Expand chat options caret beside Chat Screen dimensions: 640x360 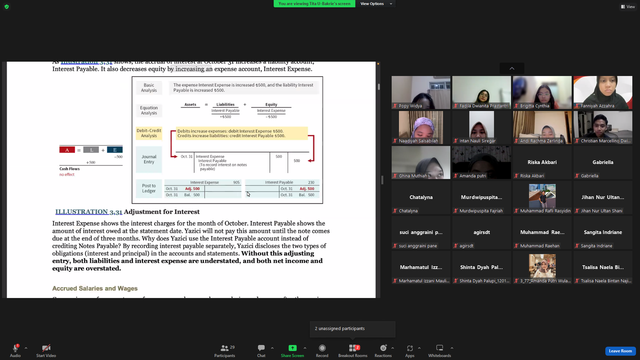pos(272,348)
